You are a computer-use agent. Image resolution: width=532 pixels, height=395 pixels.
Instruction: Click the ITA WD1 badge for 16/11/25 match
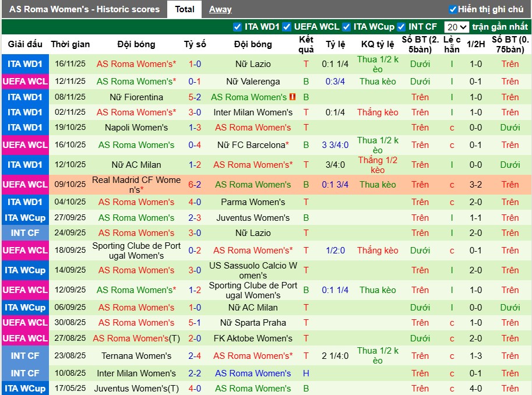click(x=25, y=64)
